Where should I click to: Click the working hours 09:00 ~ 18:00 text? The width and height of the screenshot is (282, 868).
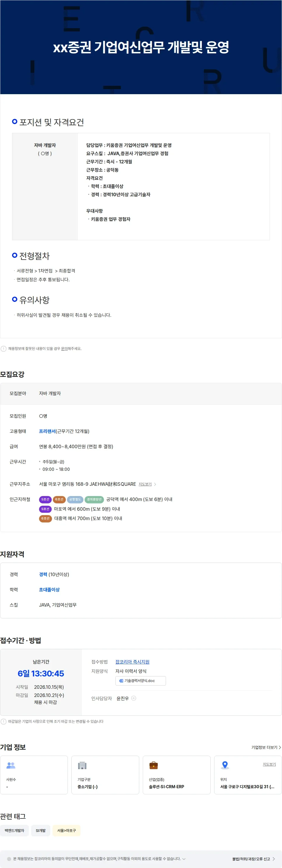coord(56,469)
